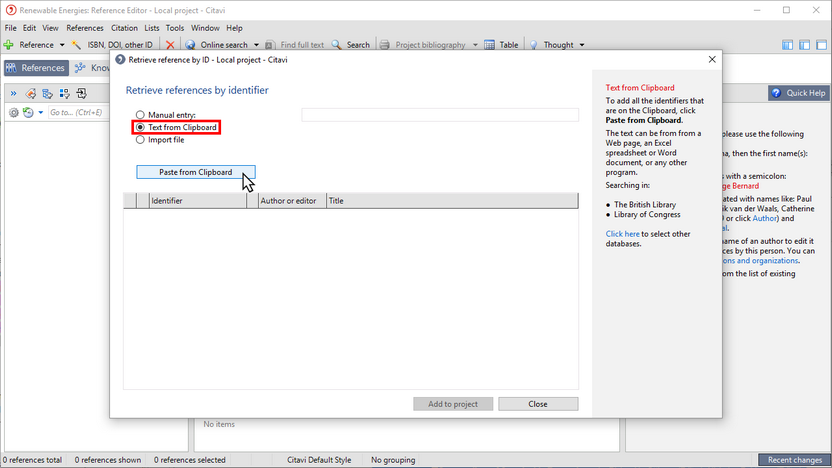Screen dimensions: 832x468
Task: Click the Add to project button
Action: tap(453, 404)
